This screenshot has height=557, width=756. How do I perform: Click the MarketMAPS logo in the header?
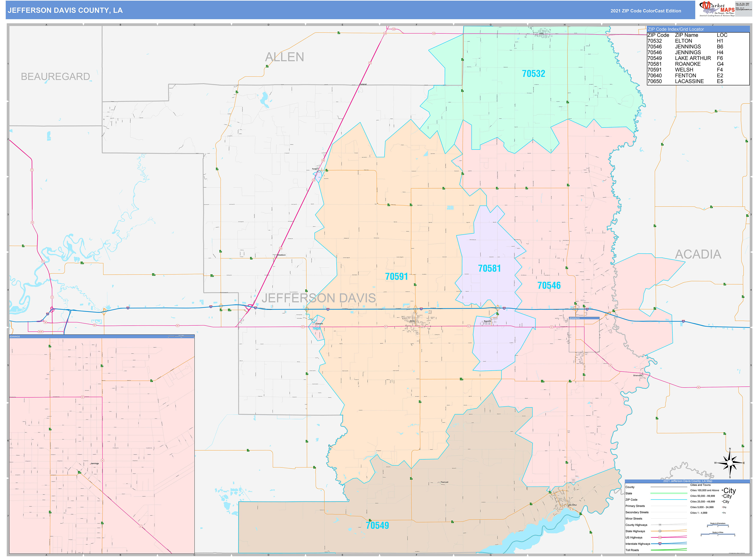(x=717, y=9)
